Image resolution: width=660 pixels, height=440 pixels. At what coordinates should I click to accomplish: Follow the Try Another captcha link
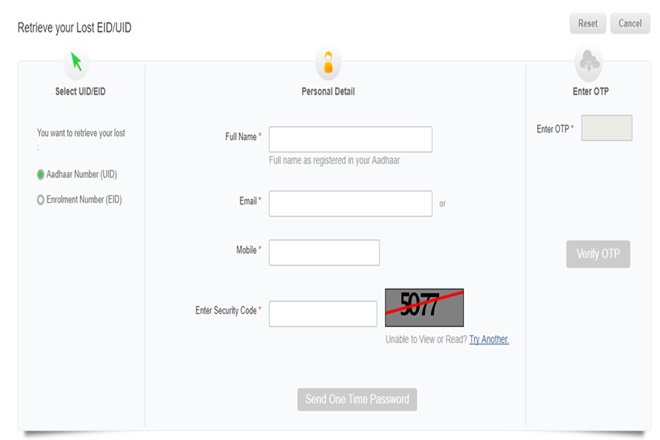click(489, 339)
